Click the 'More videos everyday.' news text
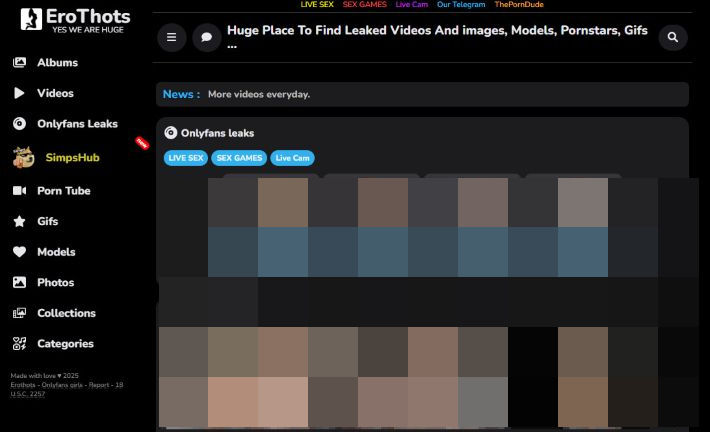Image resolution: width=710 pixels, height=432 pixels. (259, 94)
